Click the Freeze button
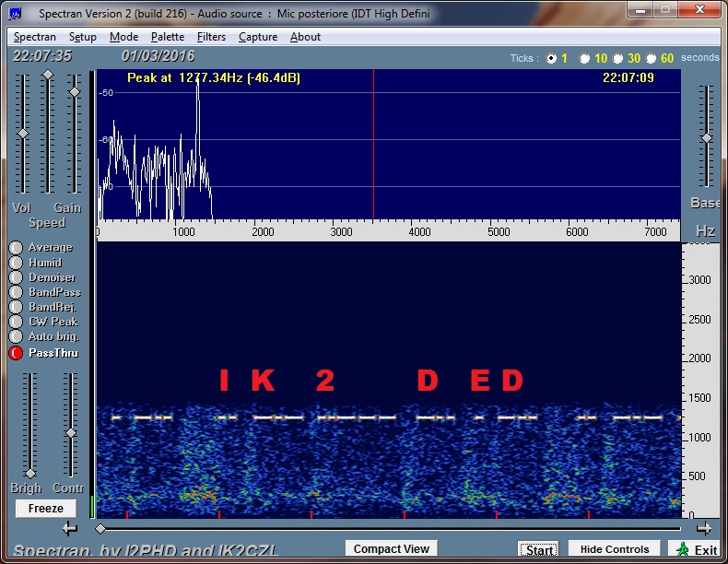 (45, 509)
